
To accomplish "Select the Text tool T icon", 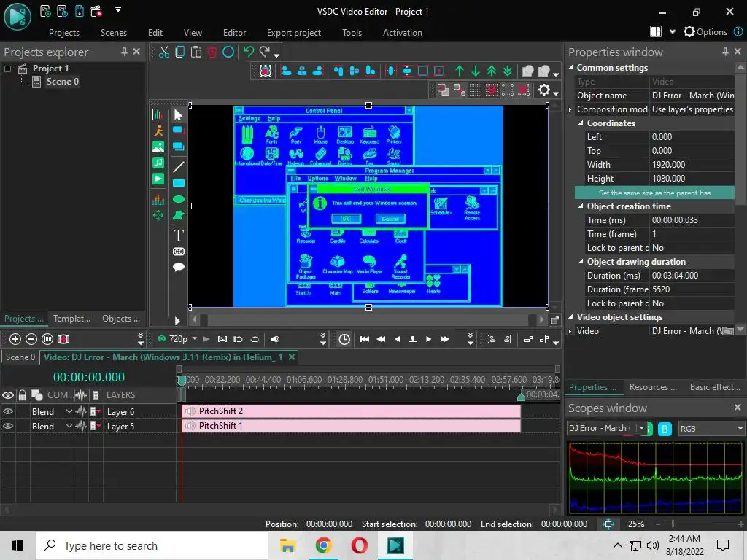I will pos(178,236).
